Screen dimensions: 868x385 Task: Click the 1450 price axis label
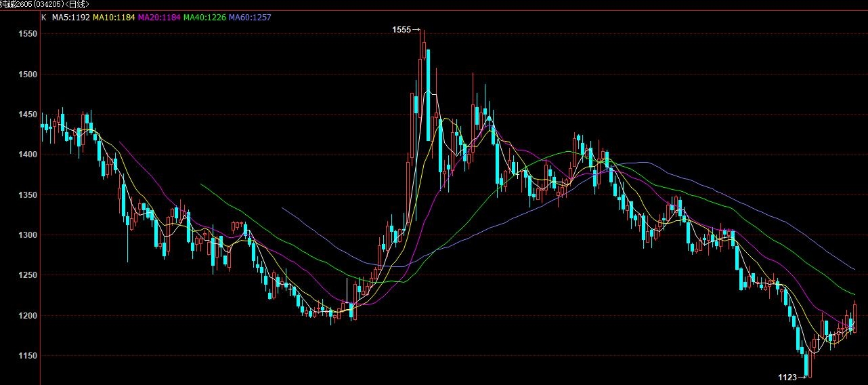click(x=28, y=115)
